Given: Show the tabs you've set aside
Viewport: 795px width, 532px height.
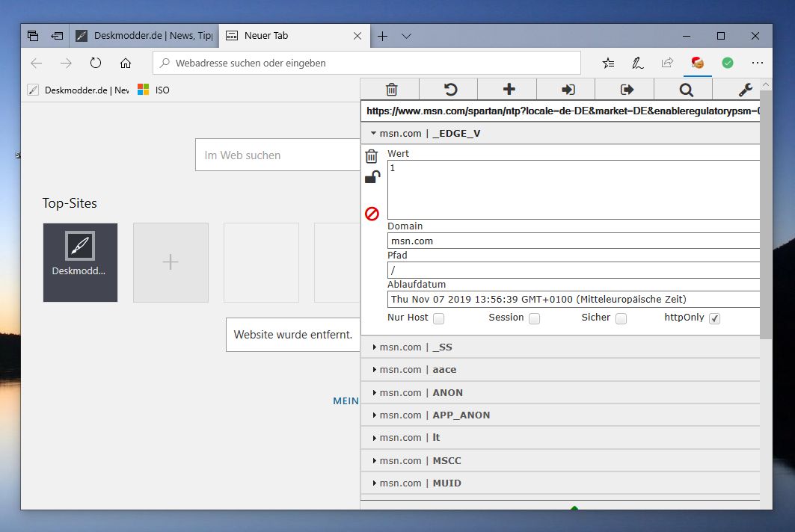Looking at the screenshot, I should [33, 35].
